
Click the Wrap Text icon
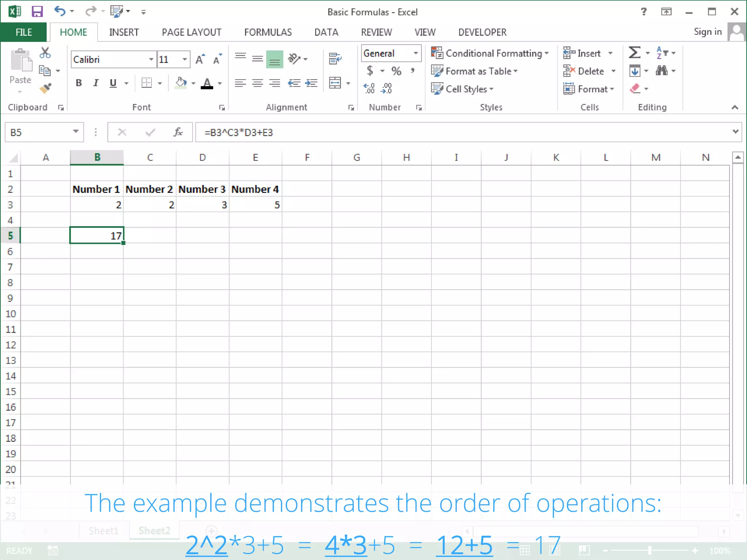[x=335, y=58]
